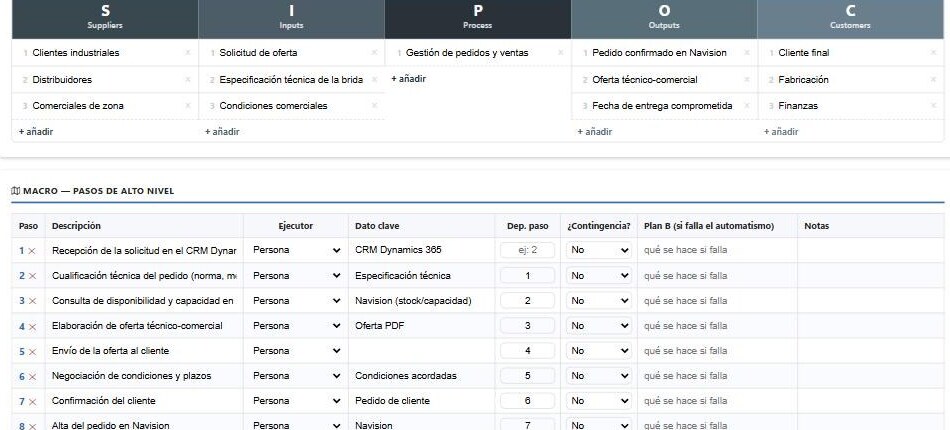The height and width of the screenshot is (430, 950).
Task: Open Contingencia dropdown for step 5
Action: pos(599,351)
